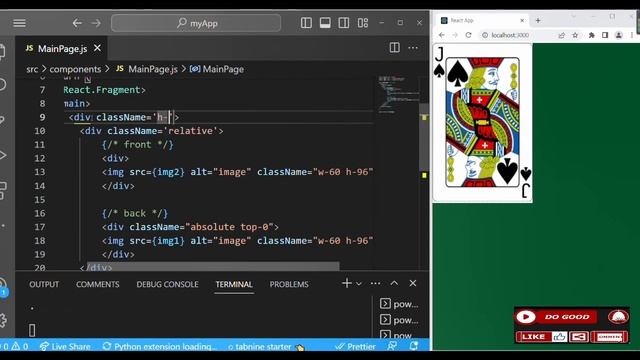The height and width of the screenshot is (360, 640).
Task: Share this page icon in address bar
Action: [562, 35]
